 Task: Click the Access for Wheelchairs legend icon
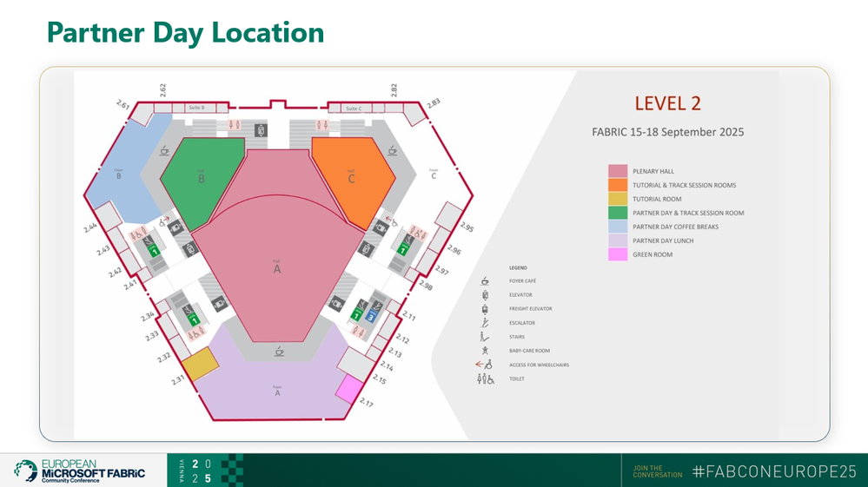coord(484,365)
